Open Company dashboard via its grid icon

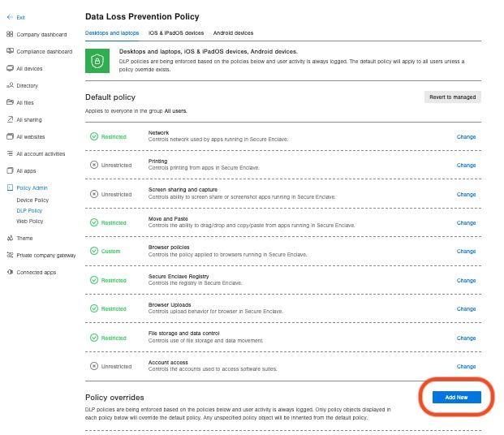click(10, 34)
